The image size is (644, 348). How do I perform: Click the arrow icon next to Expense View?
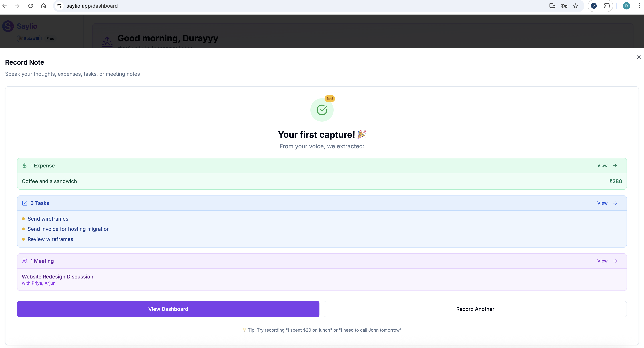[x=615, y=165]
